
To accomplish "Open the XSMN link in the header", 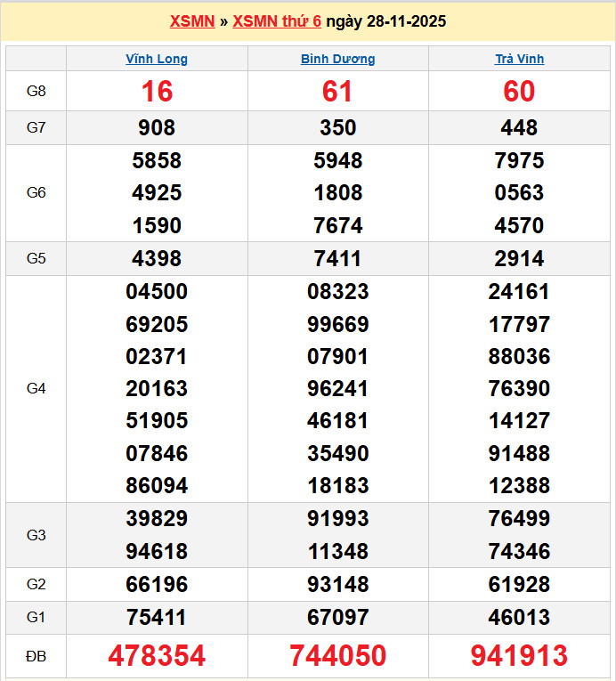I will point(191,21).
